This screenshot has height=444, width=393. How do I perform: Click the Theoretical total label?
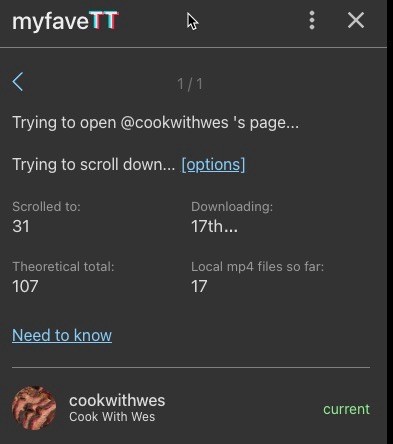pyautogui.click(x=63, y=267)
